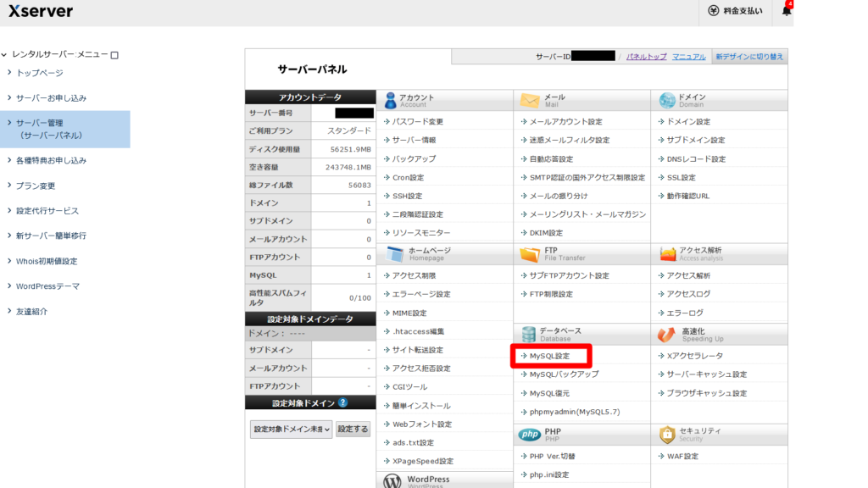Open サーバーお申し込み in the sidebar
Viewport: 868px width, 488px height.
tap(51, 98)
